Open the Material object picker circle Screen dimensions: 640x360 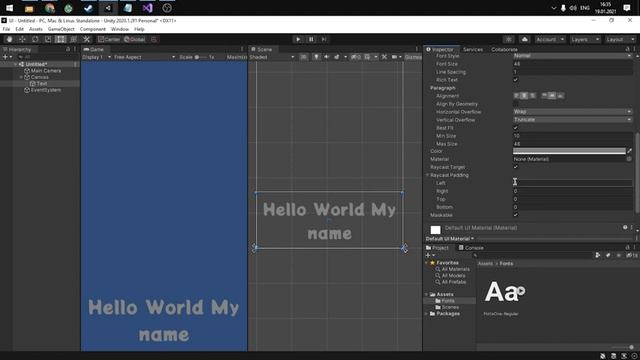click(629, 159)
